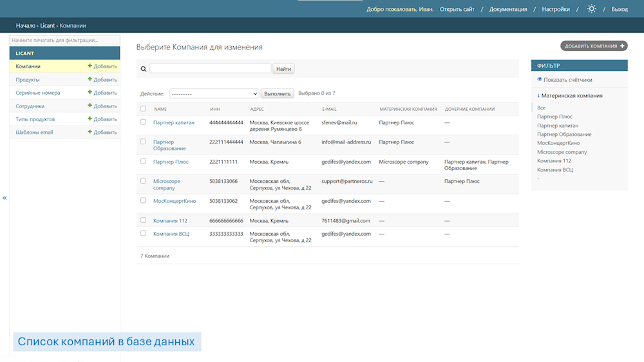Click plus icon to add Сотрудники
Image resolution: width=644 pixels, height=362 pixels.
pos(90,106)
